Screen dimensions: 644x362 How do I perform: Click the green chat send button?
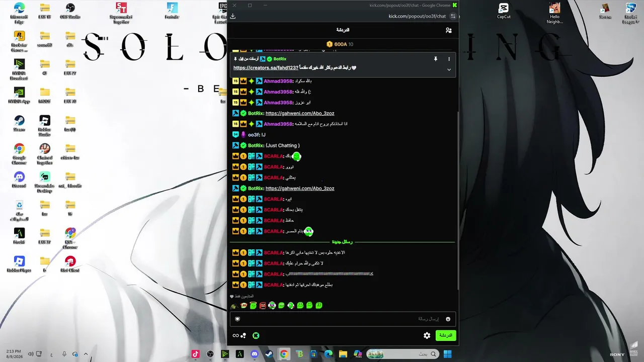446,335
